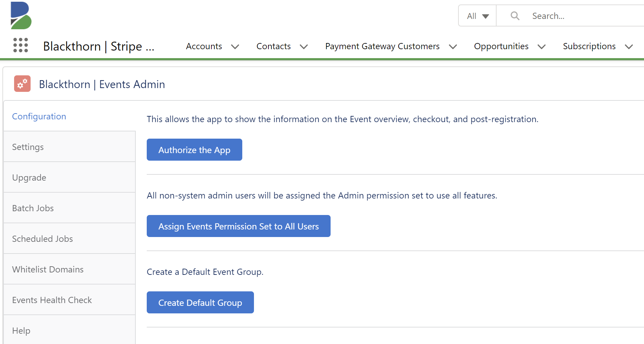The width and height of the screenshot is (644, 344).
Task: Open Events Health Check section
Action: [x=69, y=300]
